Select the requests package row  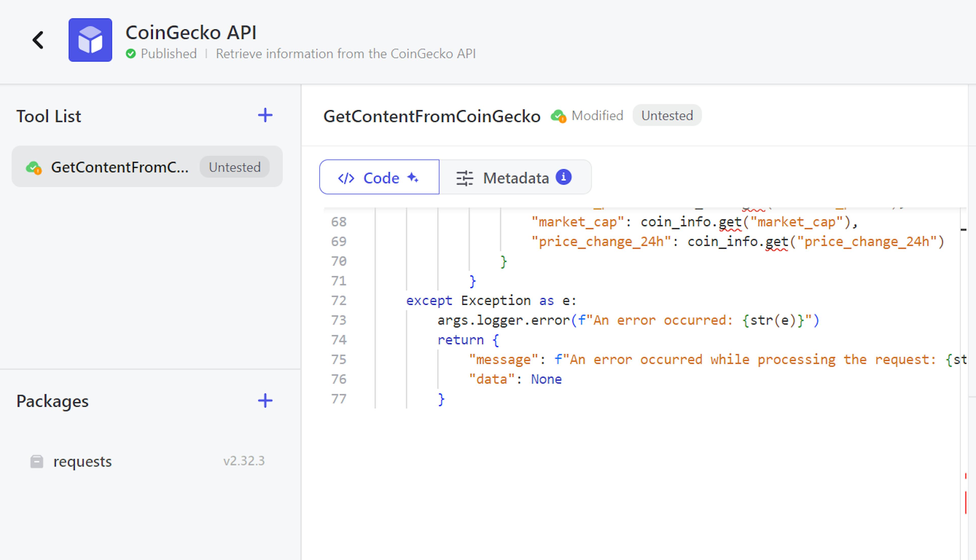[147, 461]
